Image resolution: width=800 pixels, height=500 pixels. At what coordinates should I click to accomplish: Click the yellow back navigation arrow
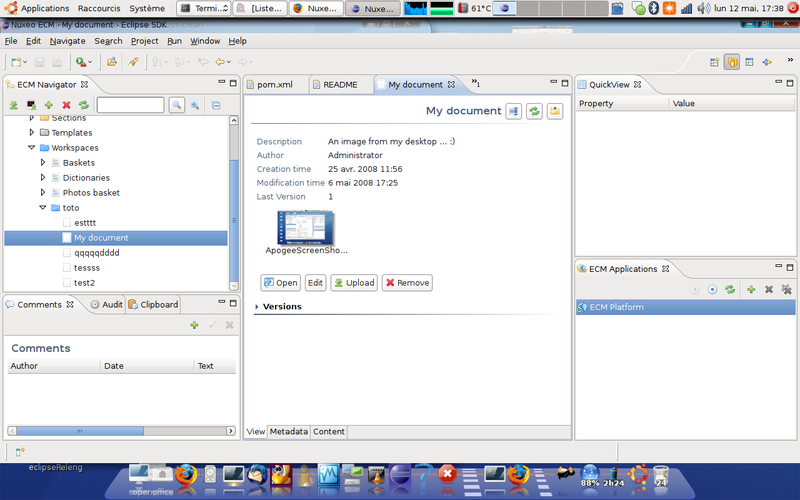point(220,62)
